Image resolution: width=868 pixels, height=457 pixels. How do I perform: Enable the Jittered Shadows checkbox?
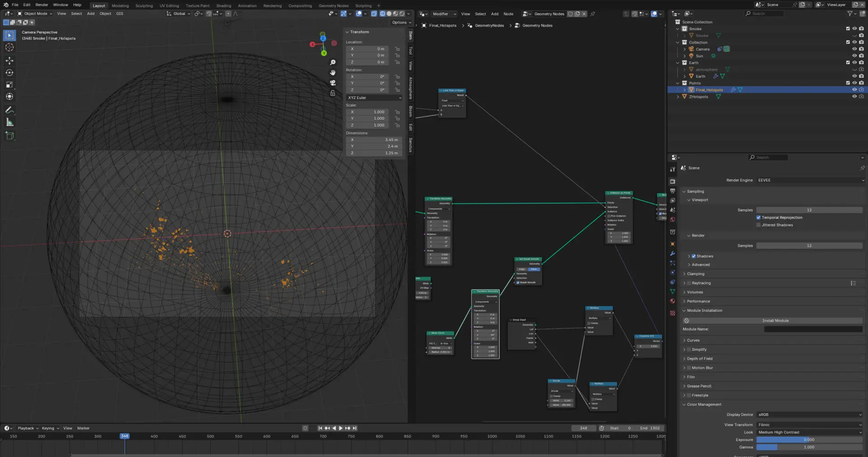pyautogui.click(x=758, y=225)
